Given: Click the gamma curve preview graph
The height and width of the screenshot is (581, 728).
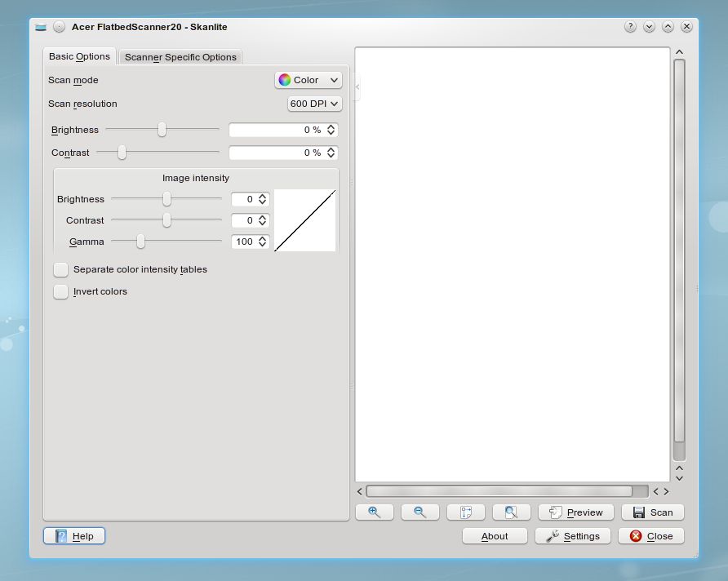Looking at the screenshot, I should pyautogui.click(x=305, y=220).
